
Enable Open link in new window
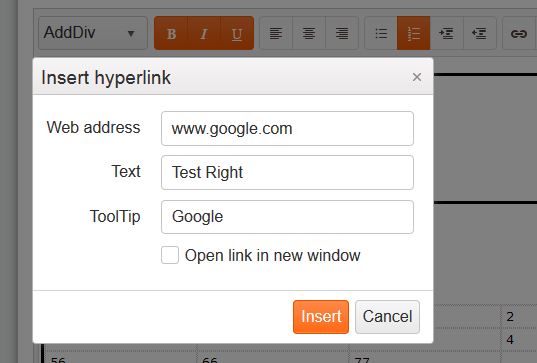click(x=170, y=255)
